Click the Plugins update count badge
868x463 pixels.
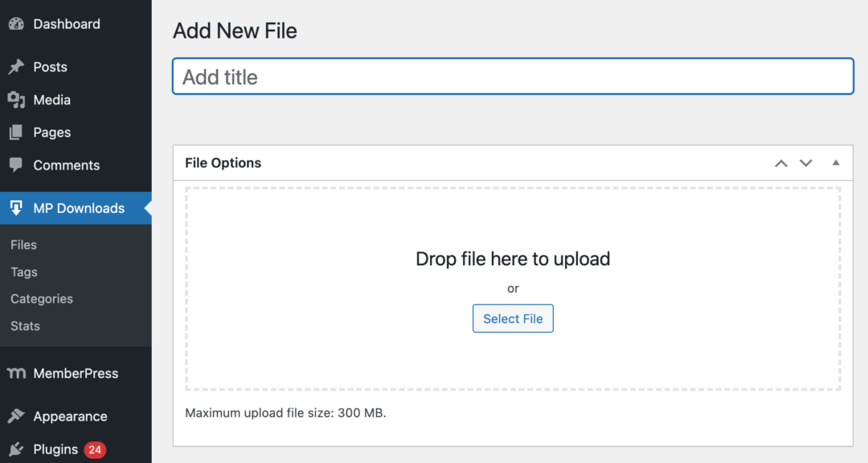tap(95, 449)
